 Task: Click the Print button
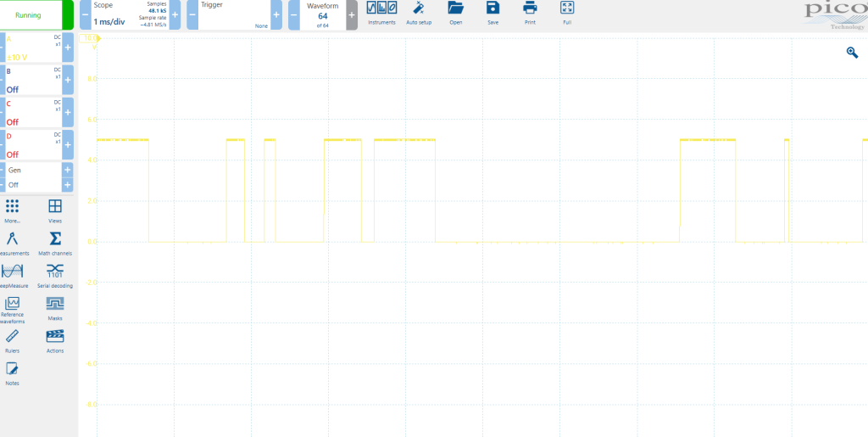tap(530, 11)
